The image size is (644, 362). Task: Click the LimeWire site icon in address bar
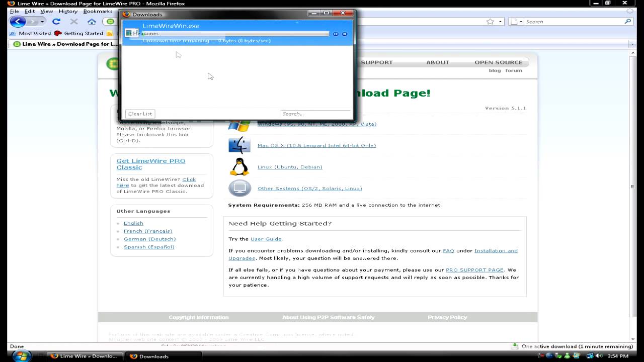click(x=111, y=22)
